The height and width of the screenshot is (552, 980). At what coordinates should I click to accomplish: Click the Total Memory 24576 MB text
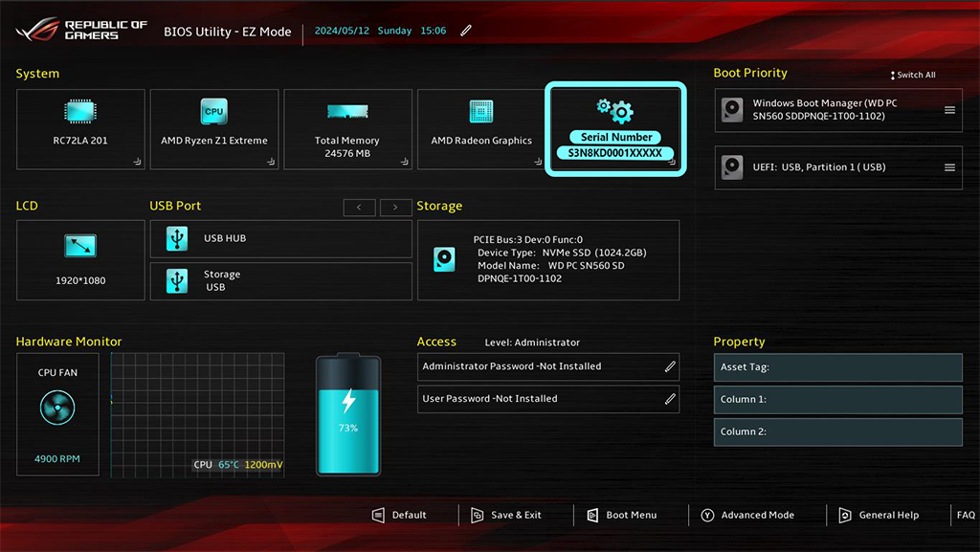pyautogui.click(x=346, y=146)
